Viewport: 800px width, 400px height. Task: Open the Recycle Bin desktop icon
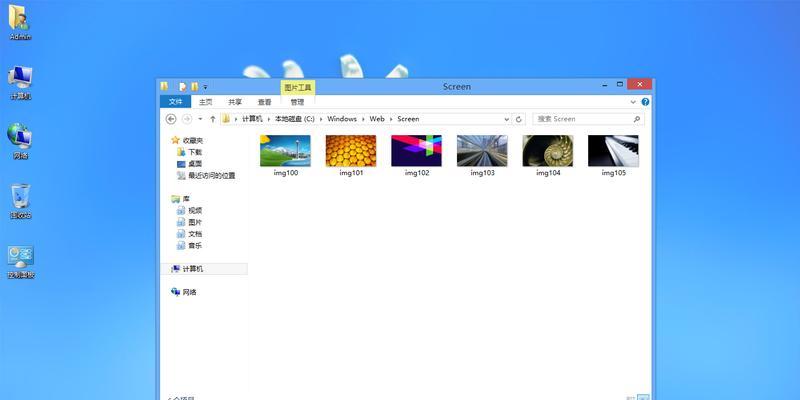[x=20, y=201]
